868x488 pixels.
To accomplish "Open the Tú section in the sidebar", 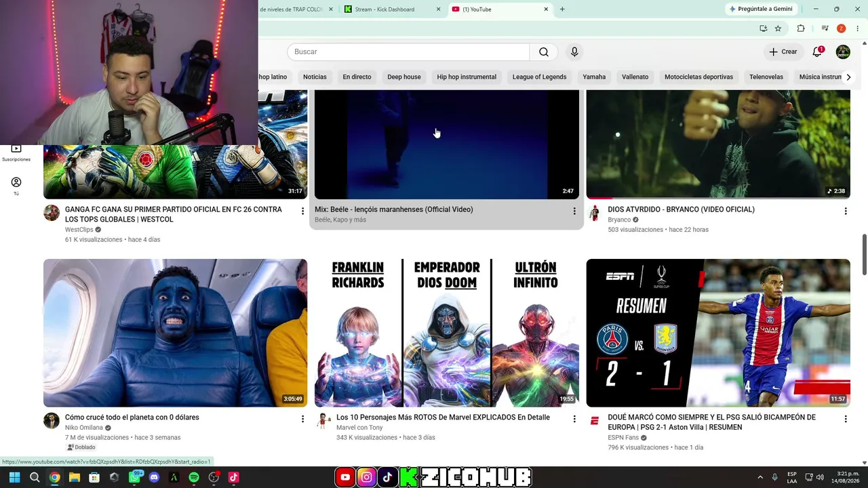I will [x=16, y=186].
